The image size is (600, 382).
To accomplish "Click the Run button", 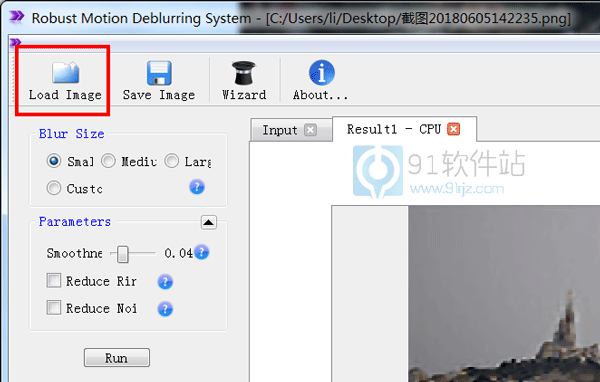I will tap(117, 358).
